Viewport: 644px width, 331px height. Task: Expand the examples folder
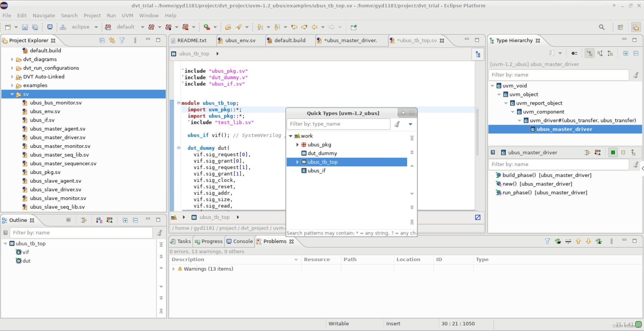click(12, 86)
